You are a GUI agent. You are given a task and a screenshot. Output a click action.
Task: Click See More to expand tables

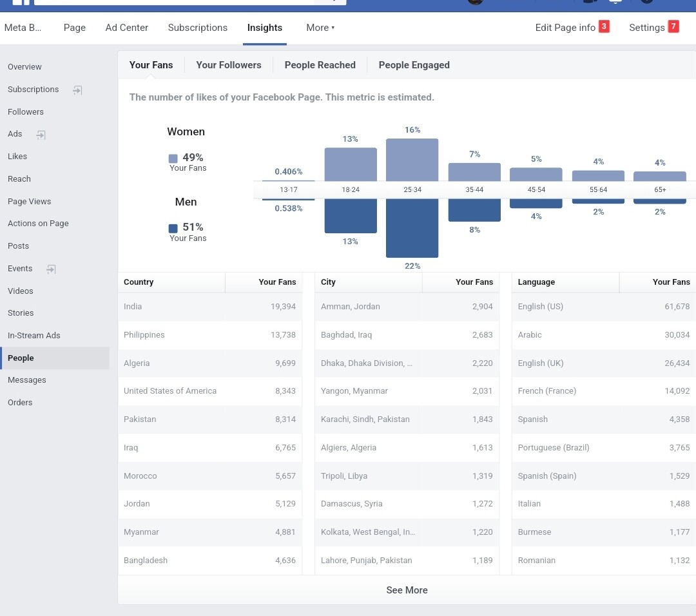coord(407,590)
